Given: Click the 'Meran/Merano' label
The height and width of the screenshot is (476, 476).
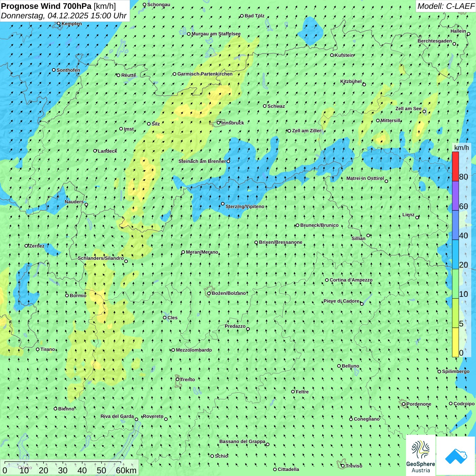Looking at the screenshot, I should click(x=202, y=252).
